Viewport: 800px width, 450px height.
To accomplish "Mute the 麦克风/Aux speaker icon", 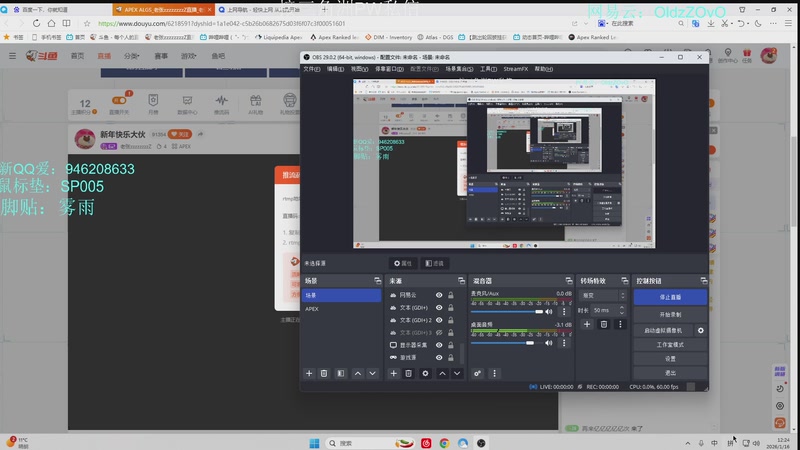I will (549, 312).
